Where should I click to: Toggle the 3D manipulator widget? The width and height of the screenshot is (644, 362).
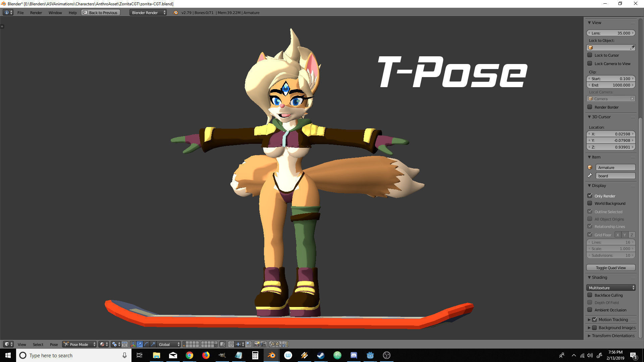[x=133, y=344]
